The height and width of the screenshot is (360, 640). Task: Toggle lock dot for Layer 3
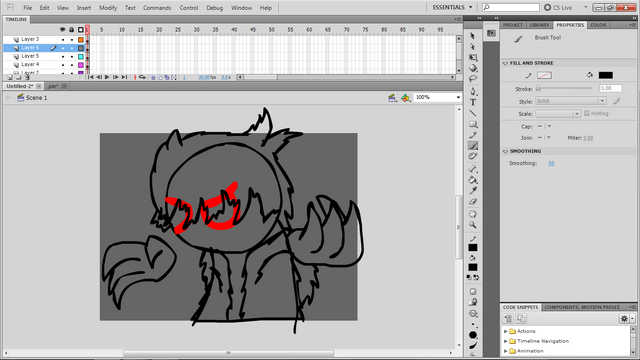tap(72, 40)
